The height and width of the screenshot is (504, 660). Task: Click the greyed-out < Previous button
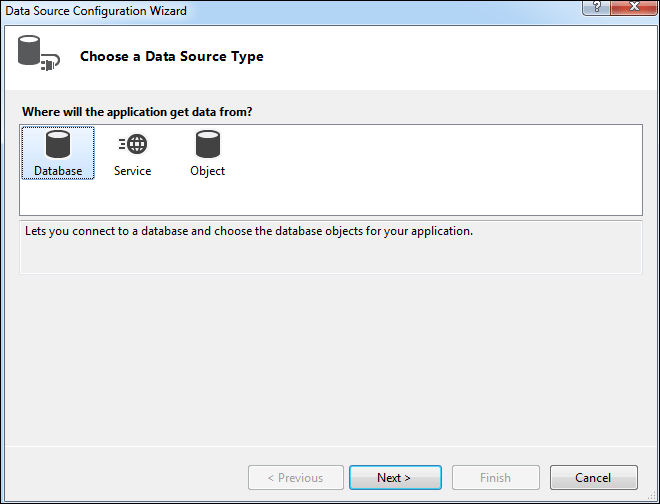(296, 478)
